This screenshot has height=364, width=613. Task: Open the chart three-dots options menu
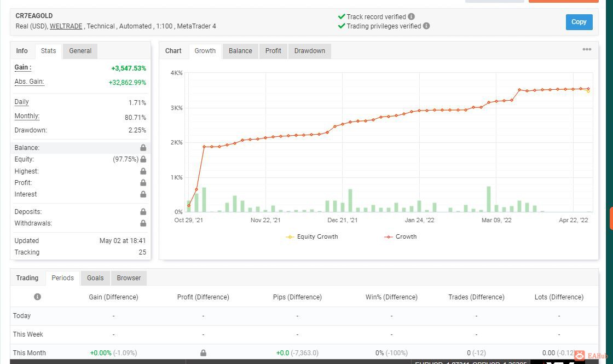point(587,49)
